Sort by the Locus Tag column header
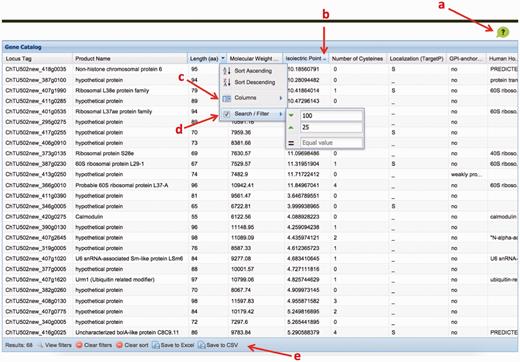The height and width of the screenshot is (362, 520). click(38, 58)
